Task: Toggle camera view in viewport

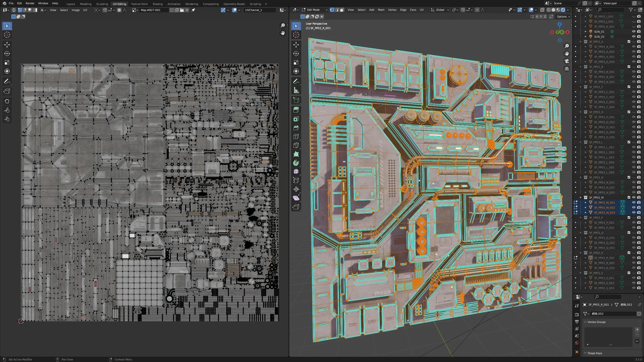Action: pos(567,61)
